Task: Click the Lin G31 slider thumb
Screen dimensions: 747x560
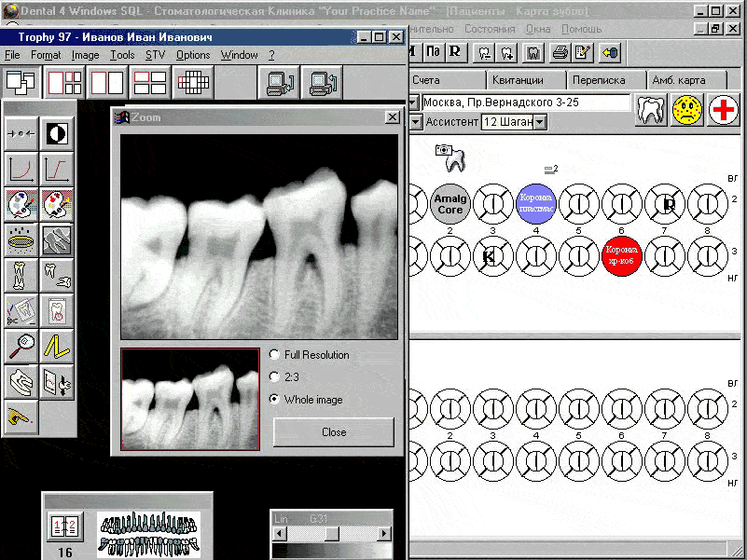Action: [331, 533]
